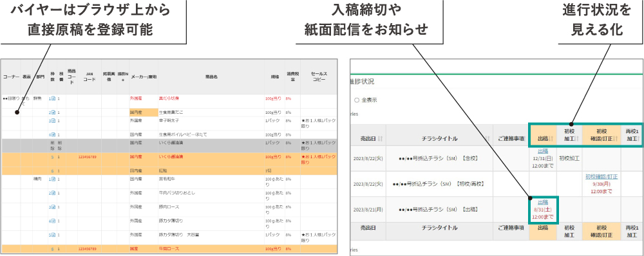Screen dimensions: 644x256
Task: Open the document icon in 豚カタ薄切り 大容量 row
Action: point(53,235)
